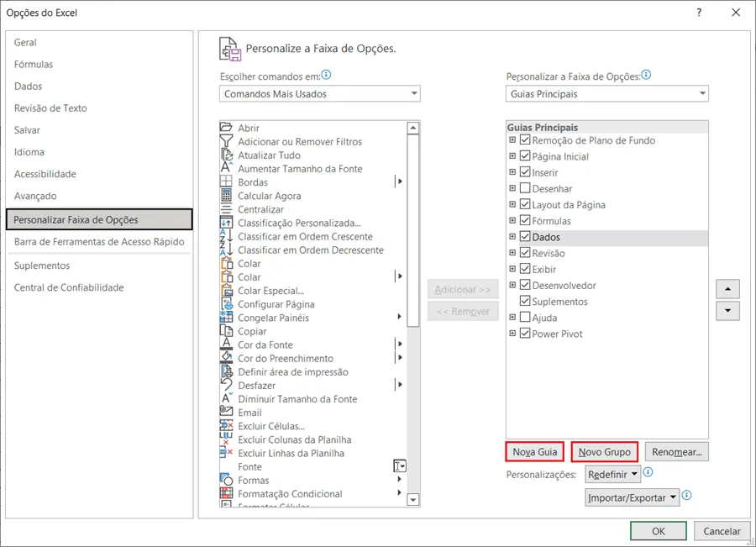Image resolution: width=756 pixels, height=547 pixels.
Task: Click the Atualizar Tudo refresh icon
Action: coord(226,155)
